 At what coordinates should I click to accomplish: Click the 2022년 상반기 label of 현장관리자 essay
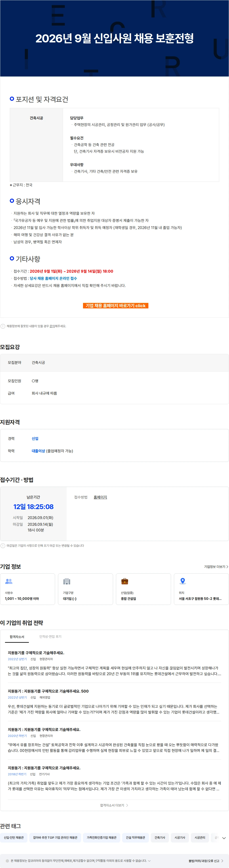[17, 659]
